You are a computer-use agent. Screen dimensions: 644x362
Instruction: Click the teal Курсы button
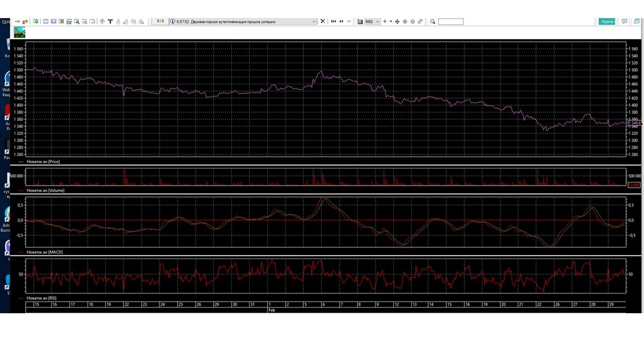(607, 21)
